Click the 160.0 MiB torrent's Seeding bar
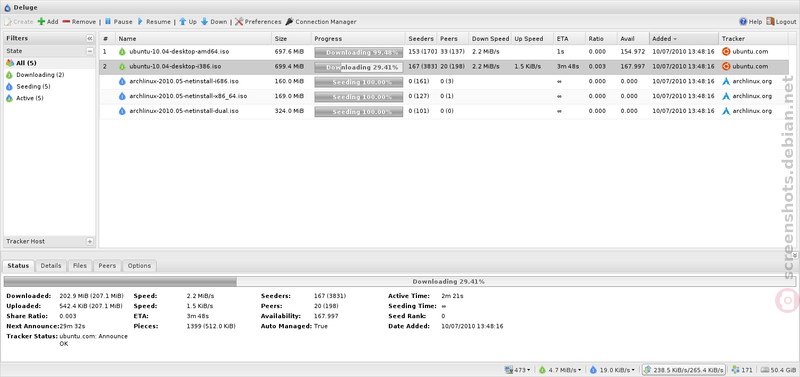Viewport: 800px width, 377px height. [359, 82]
